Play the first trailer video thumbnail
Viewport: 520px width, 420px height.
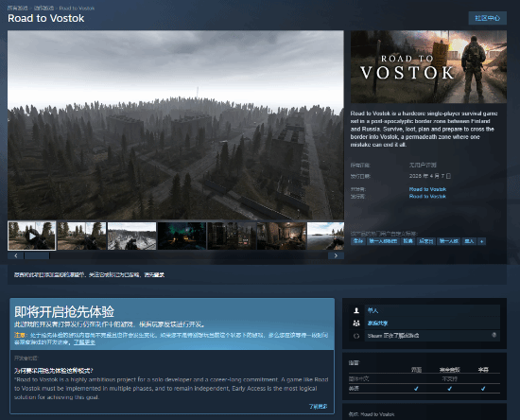(x=32, y=236)
